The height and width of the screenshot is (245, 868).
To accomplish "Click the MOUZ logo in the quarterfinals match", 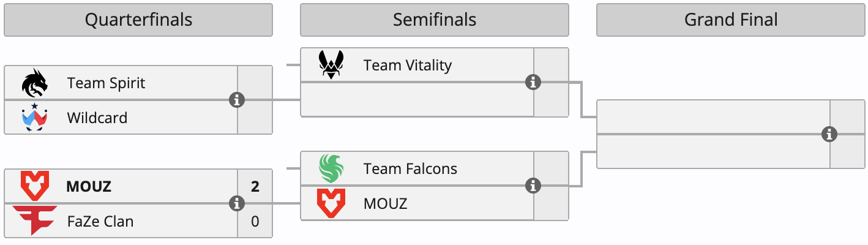I will [x=34, y=186].
